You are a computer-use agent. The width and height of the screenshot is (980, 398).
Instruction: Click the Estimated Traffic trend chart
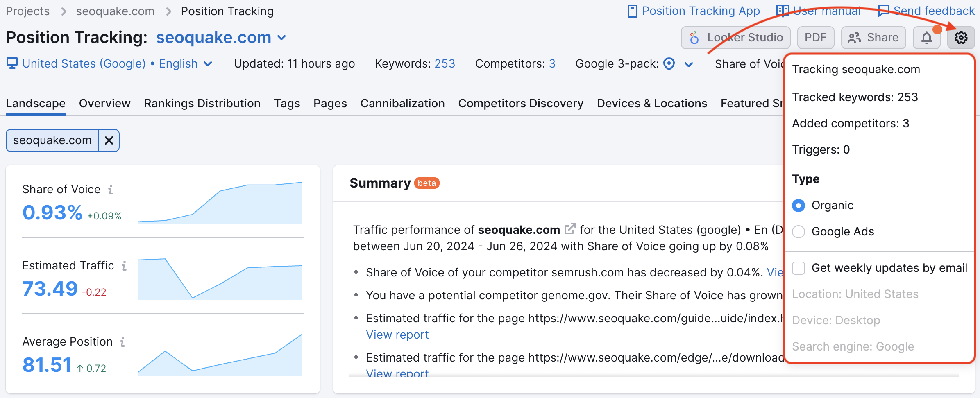pyautogui.click(x=220, y=279)
